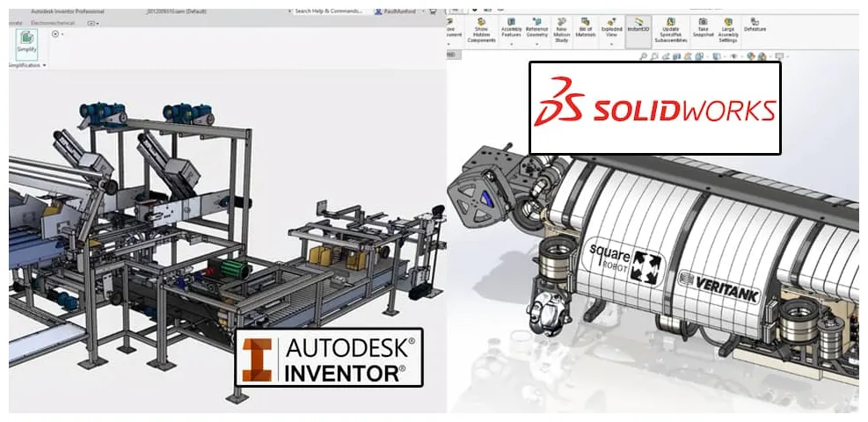Click the Take Snapshot tool

(703, 26)
